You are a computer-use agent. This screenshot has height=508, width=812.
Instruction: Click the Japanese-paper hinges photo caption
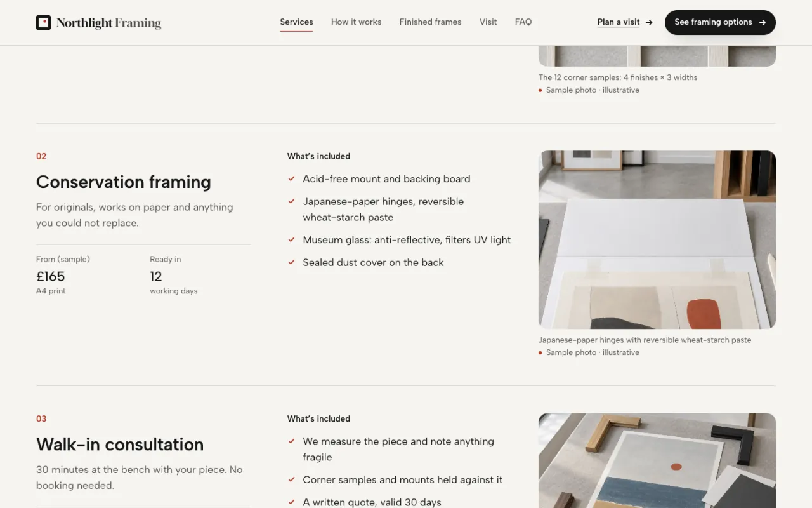[645, 340]
